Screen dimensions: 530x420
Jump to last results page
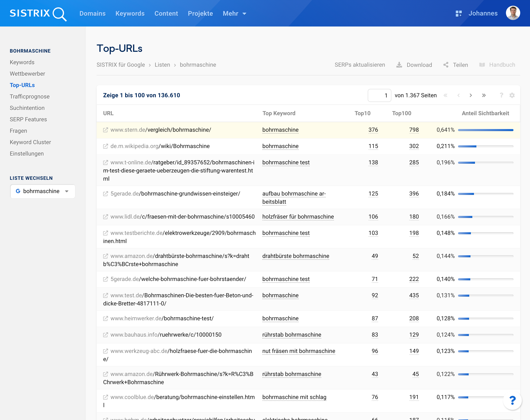(x=484, y=95)
